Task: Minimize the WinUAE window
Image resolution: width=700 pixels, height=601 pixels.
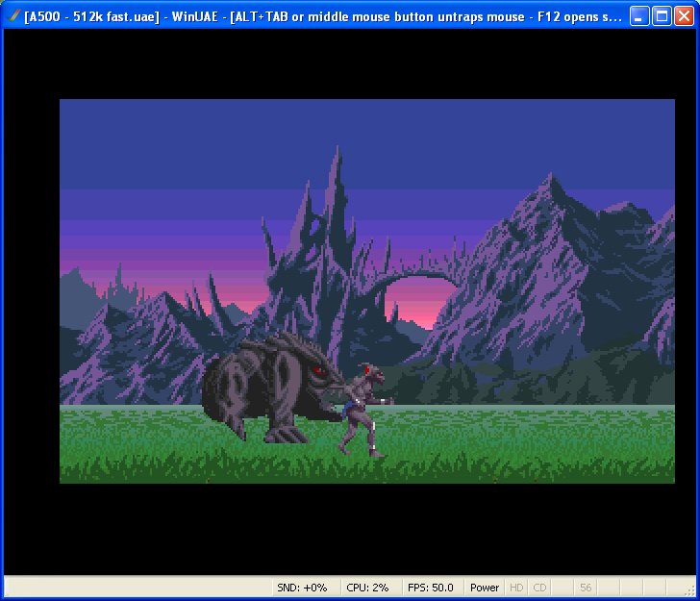Action: 639,16
